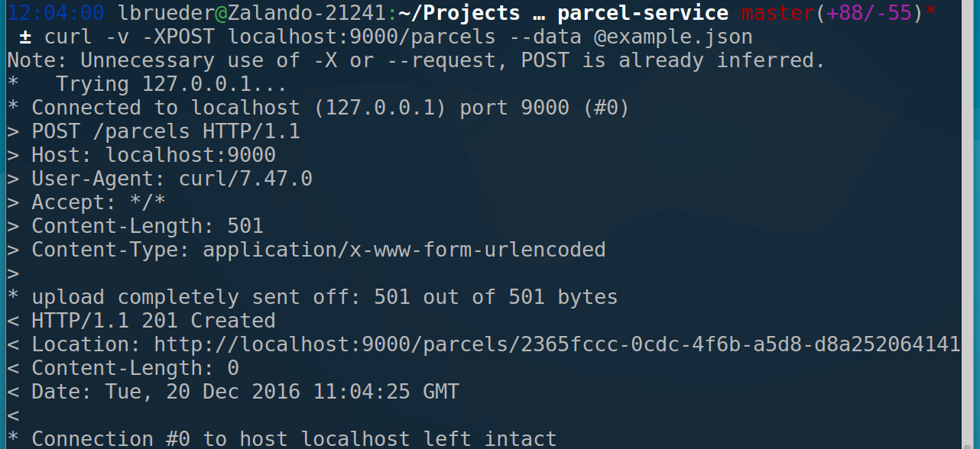Click the 'POST /parcels HTTP/1.1' request line
The height and width of the screenshot is (449, 980).
tap(165, 131)
